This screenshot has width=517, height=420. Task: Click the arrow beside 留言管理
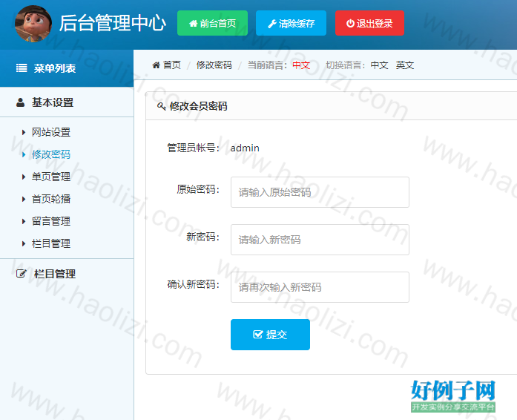pyautogui.click(x=24, y=222)
